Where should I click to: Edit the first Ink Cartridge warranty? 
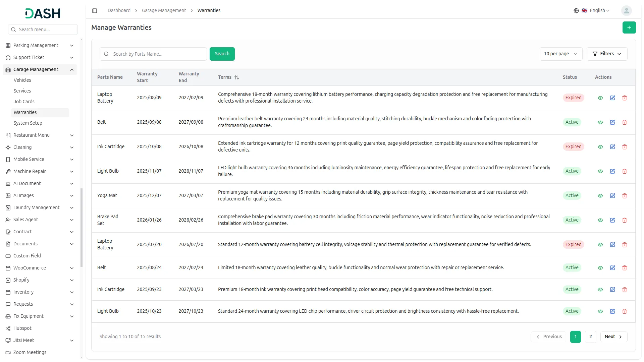[612, 147]
